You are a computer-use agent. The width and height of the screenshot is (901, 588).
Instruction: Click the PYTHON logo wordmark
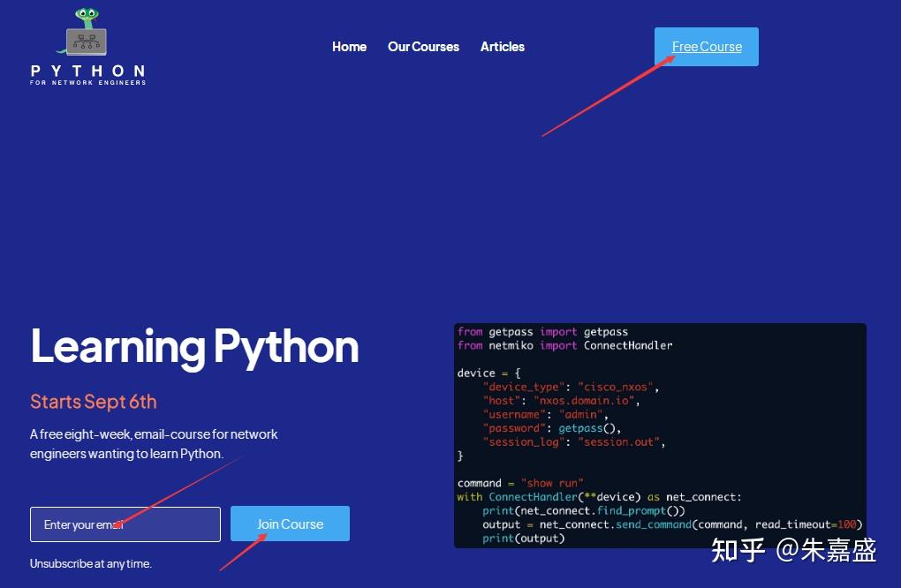coord(87,71)
